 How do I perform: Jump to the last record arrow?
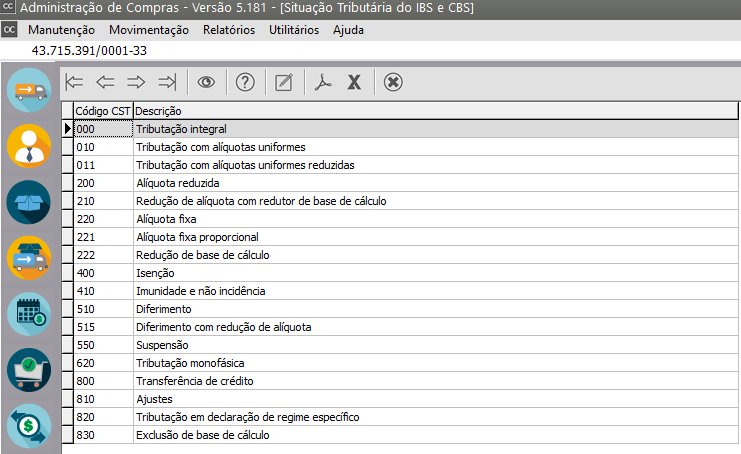pos(167,82)
